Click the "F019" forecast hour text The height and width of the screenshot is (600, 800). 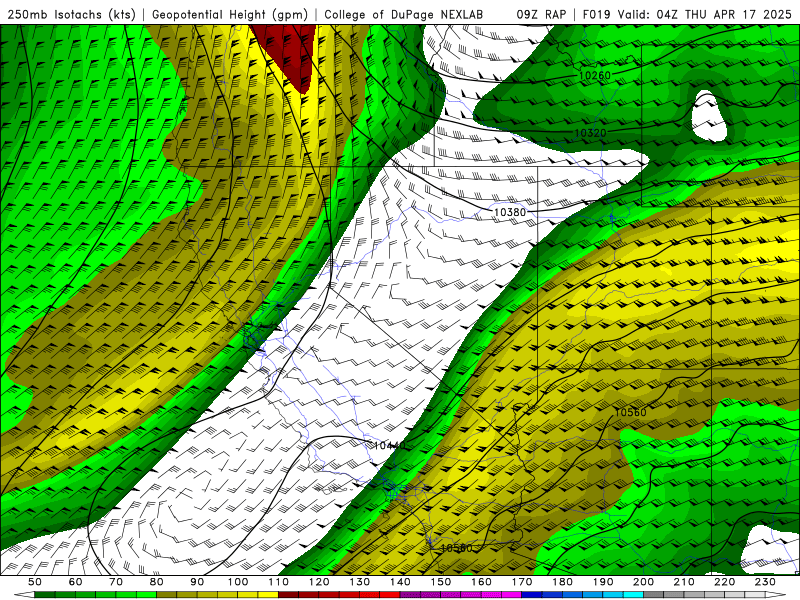tap(597, 14)
